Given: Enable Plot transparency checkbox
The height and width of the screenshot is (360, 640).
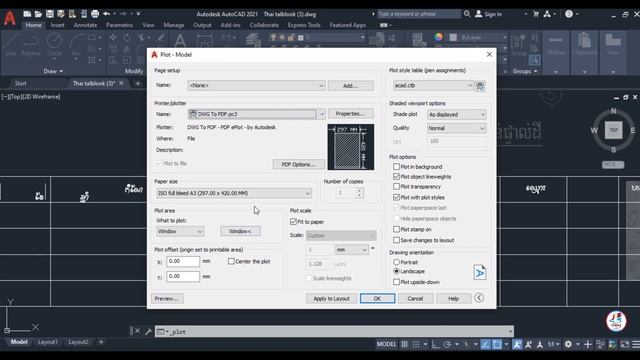Looking at the screenshot, I should (x=396, y=186).
